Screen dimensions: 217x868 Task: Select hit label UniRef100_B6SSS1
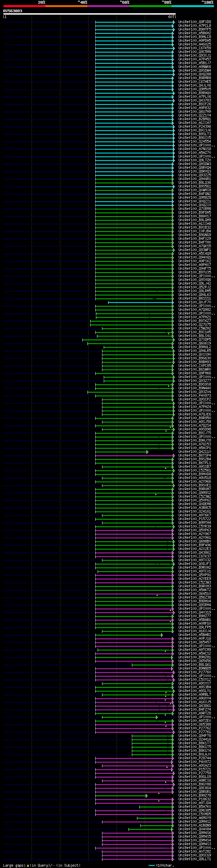195,299
